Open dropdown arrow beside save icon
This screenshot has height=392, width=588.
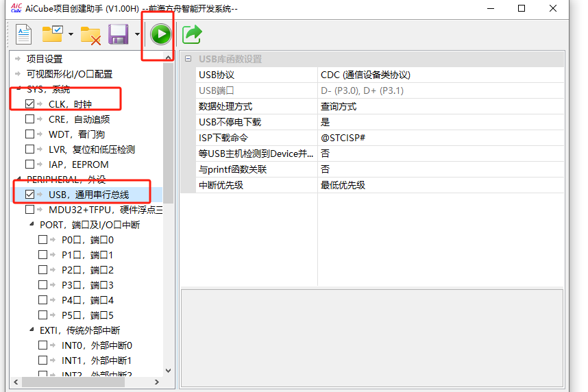[x=137, y=34]
